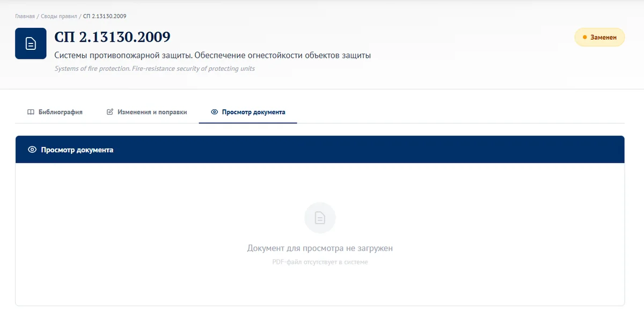Click PDF-файл отсутствует в системе text
The height and width of the screenshot is (313, 644).
click(320, 262)
